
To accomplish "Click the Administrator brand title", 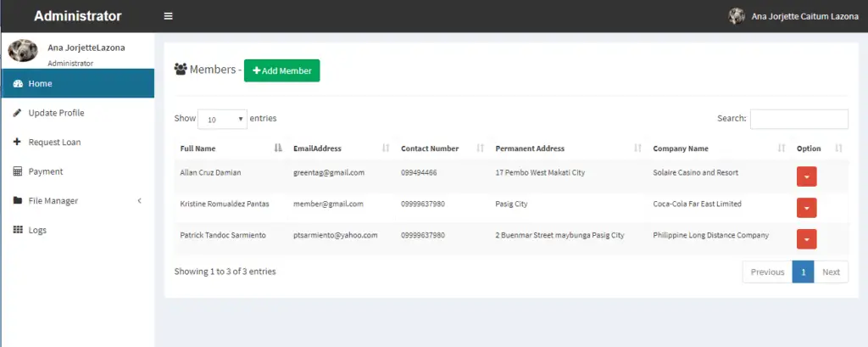I will tap(77, 16).
